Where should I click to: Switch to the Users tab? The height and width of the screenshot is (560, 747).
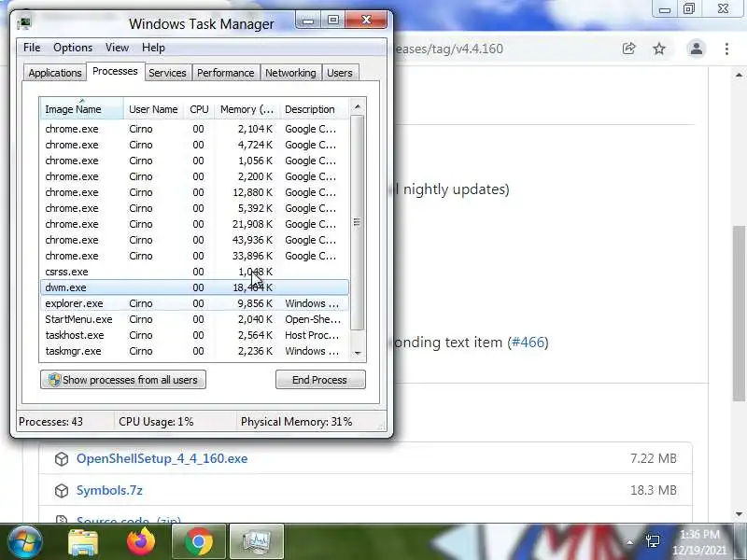pos(340,73)
